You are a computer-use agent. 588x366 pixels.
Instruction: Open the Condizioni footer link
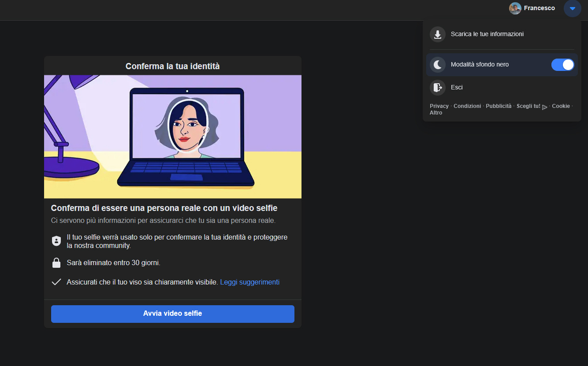click(x=467, y=106)
